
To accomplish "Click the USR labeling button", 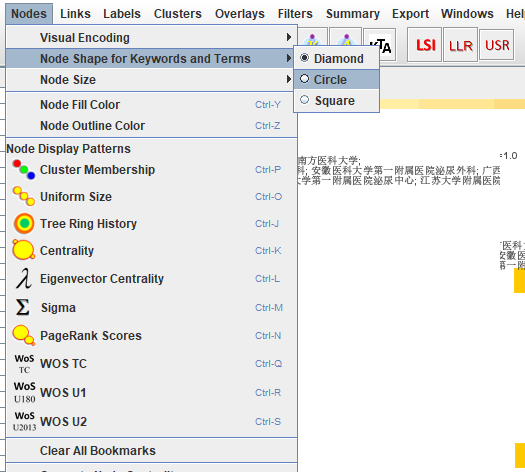I will pyautogui.click(x=497, y=45).
